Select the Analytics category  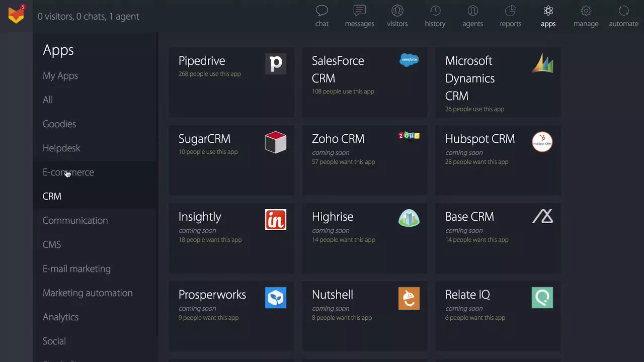tap(60, 317)
